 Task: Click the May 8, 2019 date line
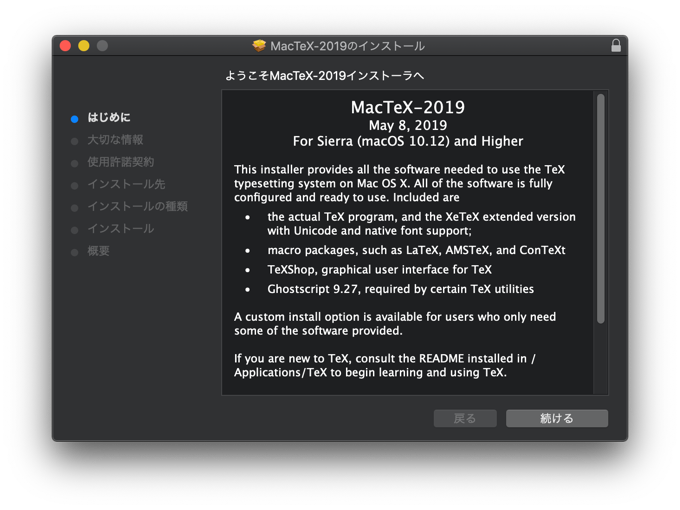[408, 125]
